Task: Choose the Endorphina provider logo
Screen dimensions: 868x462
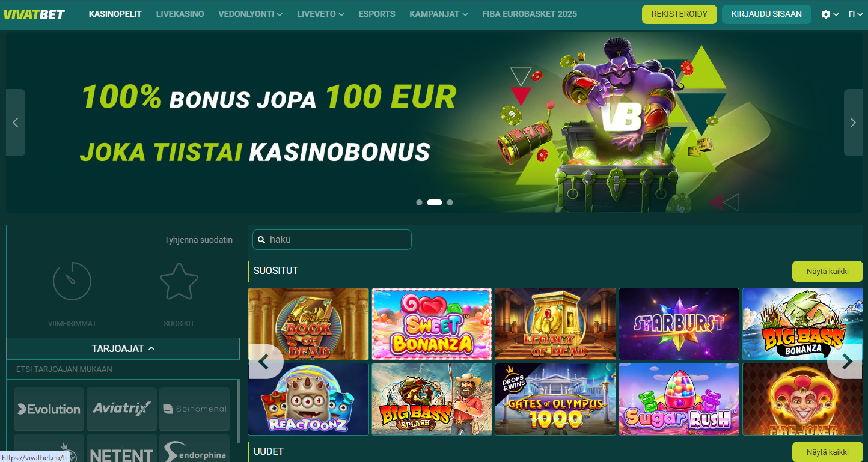Action: 194,448
